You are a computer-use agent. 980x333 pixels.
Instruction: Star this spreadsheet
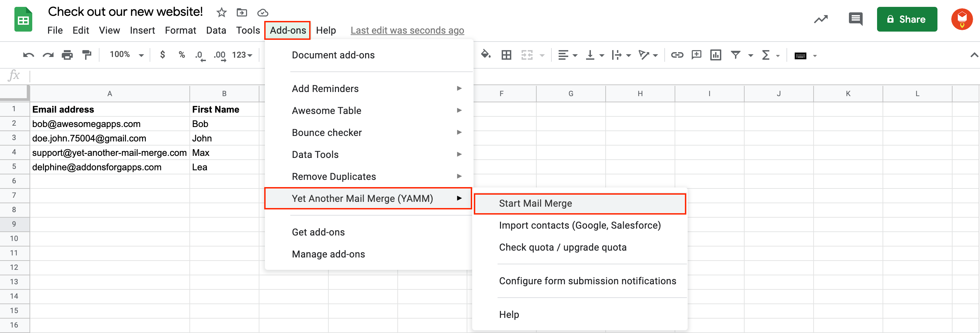tap(221, 13)
